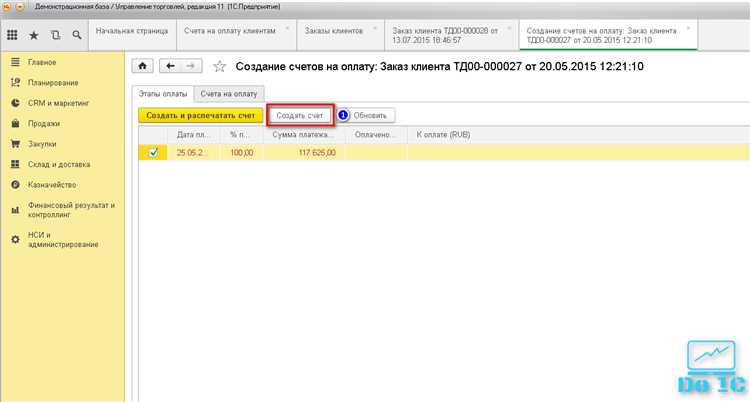Click the % п. column header
The width and height of the screenshot is (750, 402).
pyautogui.click(x=242, y=135)
